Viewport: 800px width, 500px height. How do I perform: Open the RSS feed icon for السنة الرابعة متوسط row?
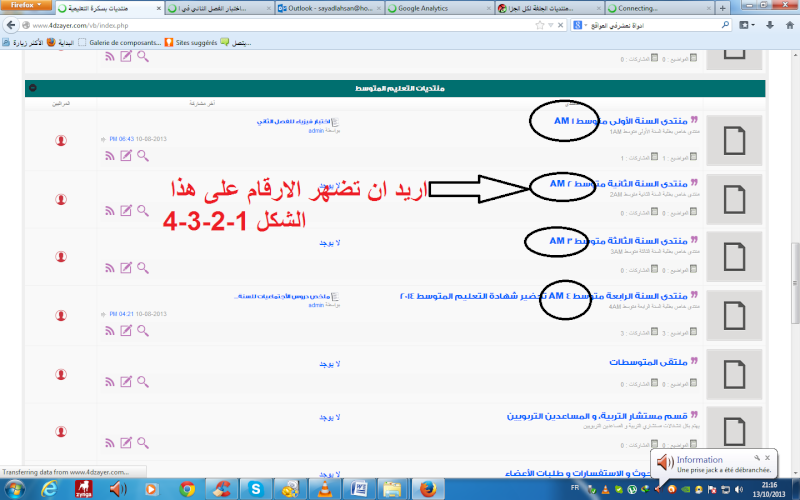click(x=110, y=332)
